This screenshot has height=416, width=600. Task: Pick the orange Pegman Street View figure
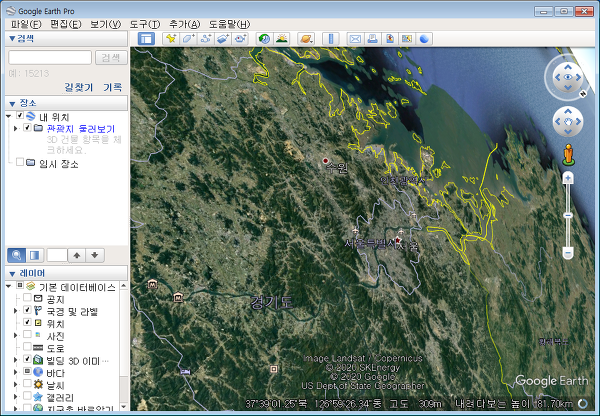pyautogui.click(x=568, y=155)
